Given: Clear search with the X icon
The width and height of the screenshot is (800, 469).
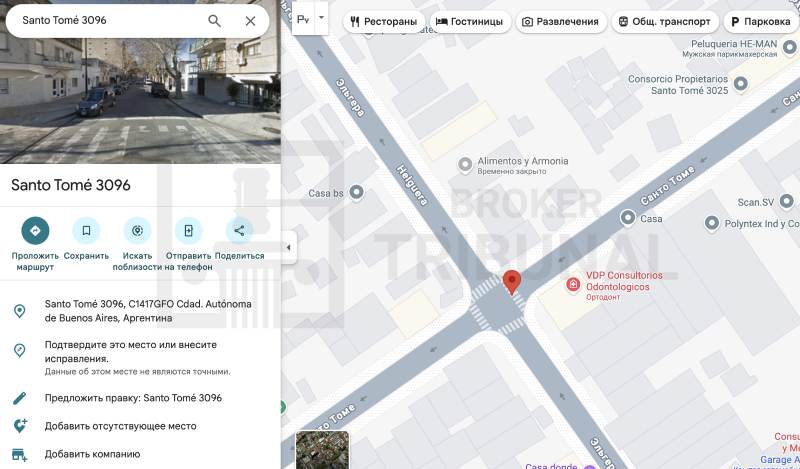Looking at the screenshot, I should pyautogui.click(x=250, y=21).
